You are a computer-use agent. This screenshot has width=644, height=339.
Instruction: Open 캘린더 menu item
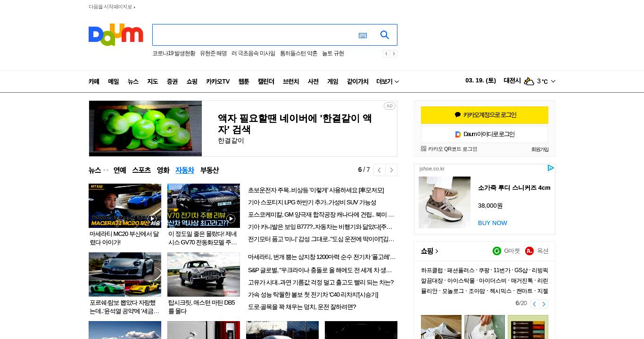[x=266, y=81]
